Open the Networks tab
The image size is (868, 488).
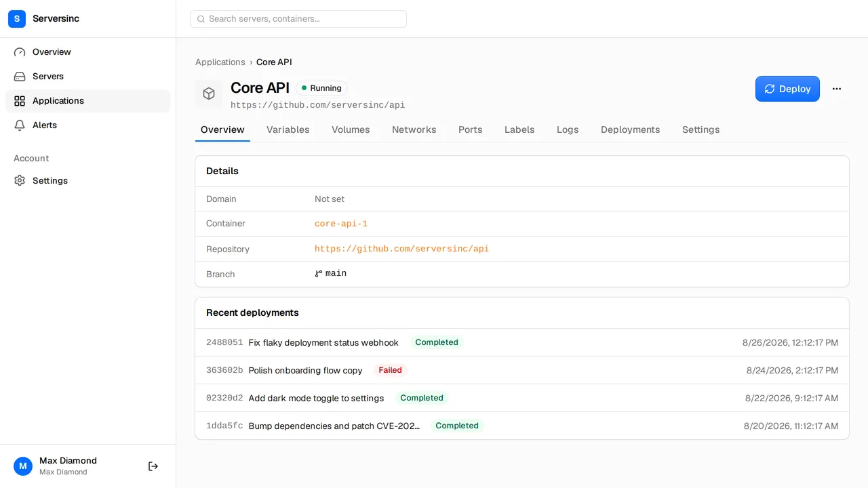[414, 129]
